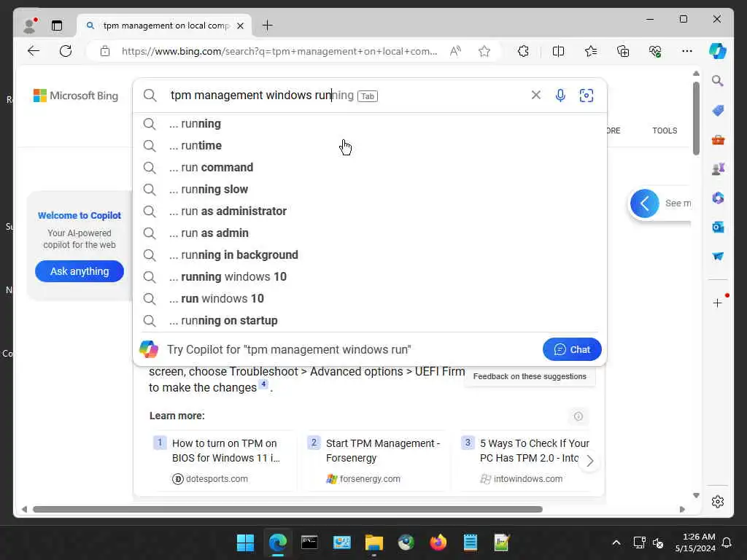Select the 'runtime' suggestion
The image size is (747, 560).
pyautogui.click(x=370, y=146)
